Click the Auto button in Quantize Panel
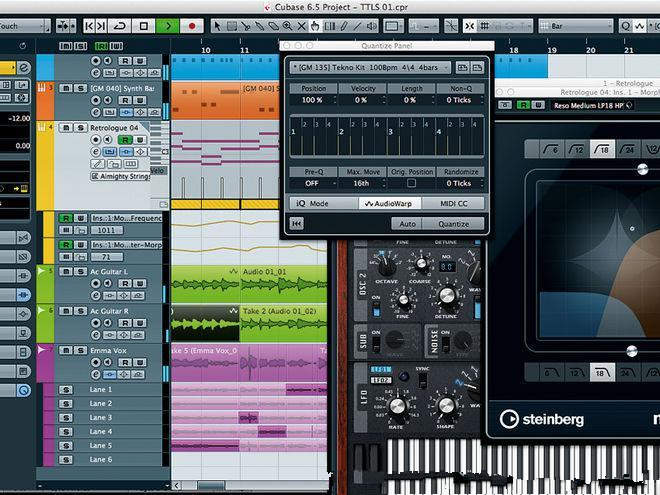This screenshot has height=495, width=660. click(x=407, y=224)
